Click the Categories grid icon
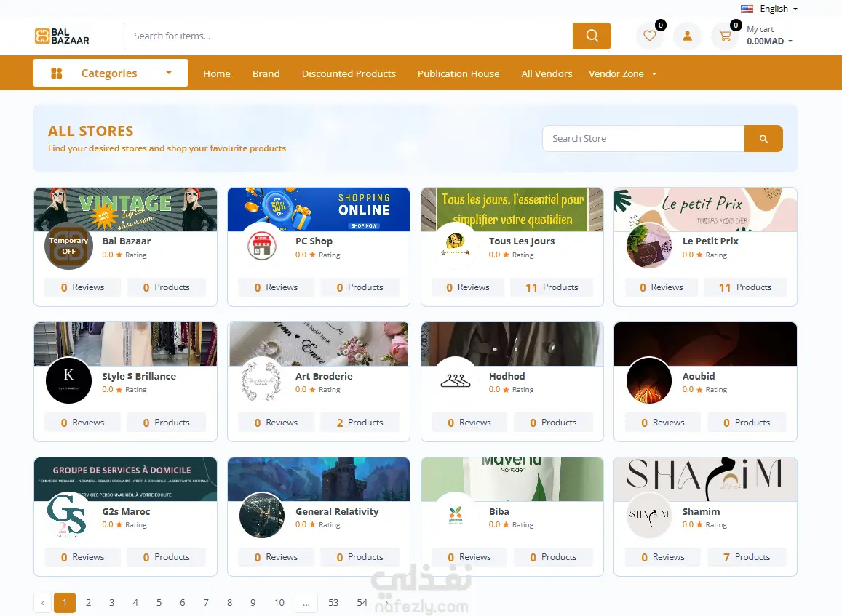 [56, 73]
